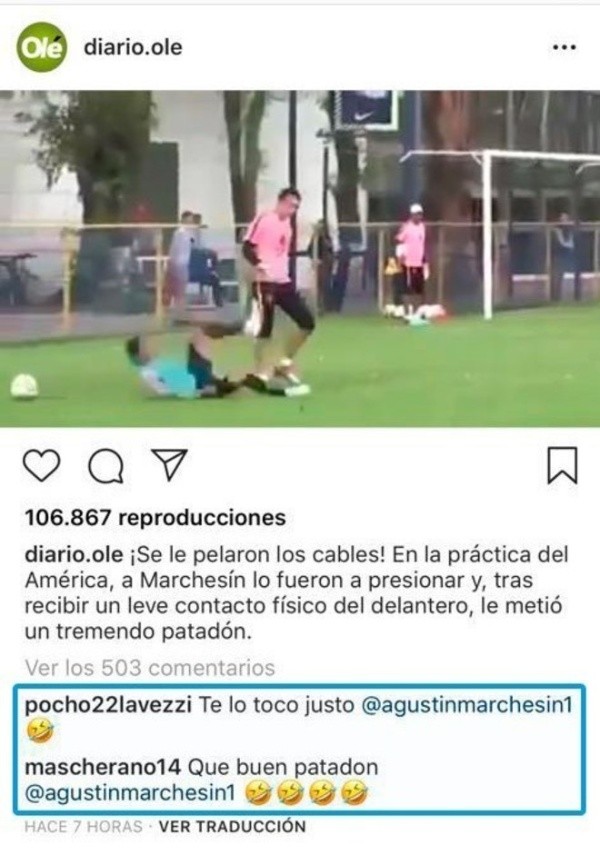Open the three-dot options menu
This screenshot has height=865, width=600.
coord(564,47)
